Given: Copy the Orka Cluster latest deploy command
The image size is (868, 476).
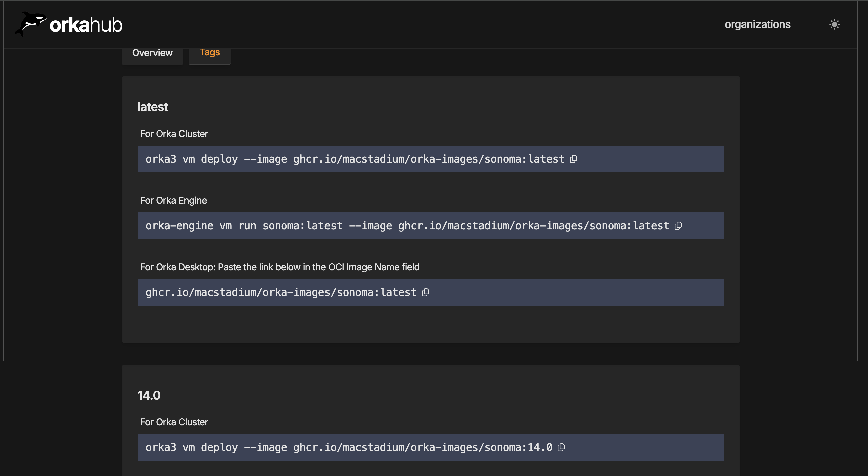Looking at the screenshot, I should click(x=573, y=159).
